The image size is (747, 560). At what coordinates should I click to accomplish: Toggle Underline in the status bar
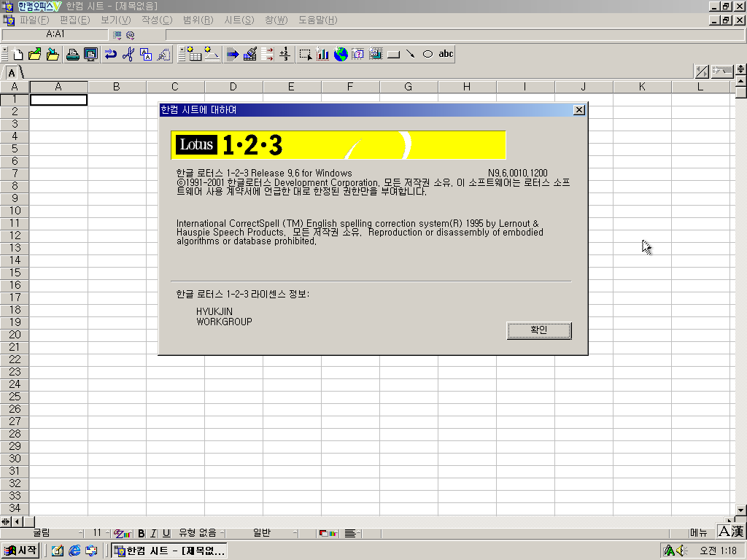coord(166,533)
